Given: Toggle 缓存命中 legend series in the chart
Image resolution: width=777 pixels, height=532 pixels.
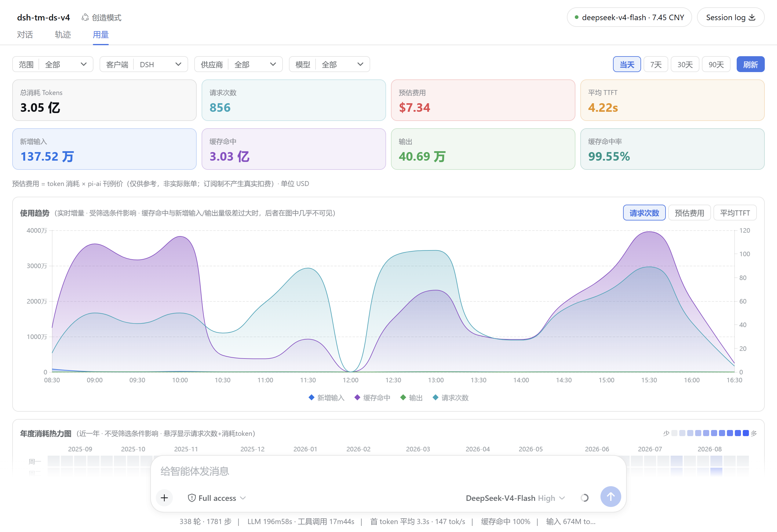Looking at the screenshot, I should [x=372, y=398].
